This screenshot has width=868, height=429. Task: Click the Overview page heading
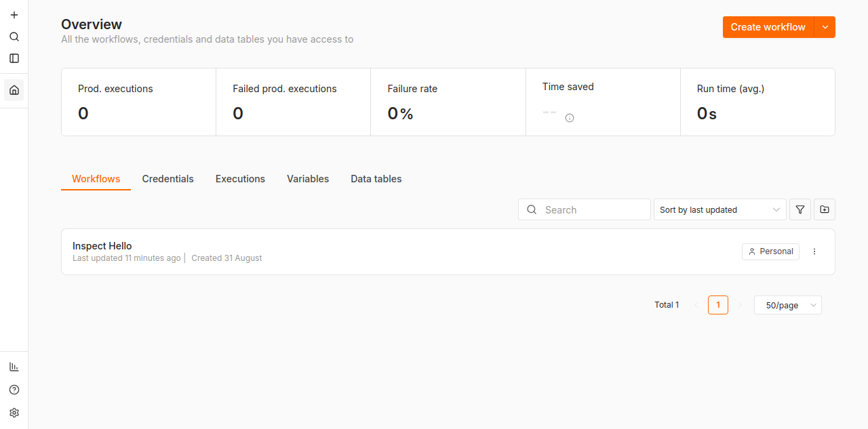click(x=92, y=24)
